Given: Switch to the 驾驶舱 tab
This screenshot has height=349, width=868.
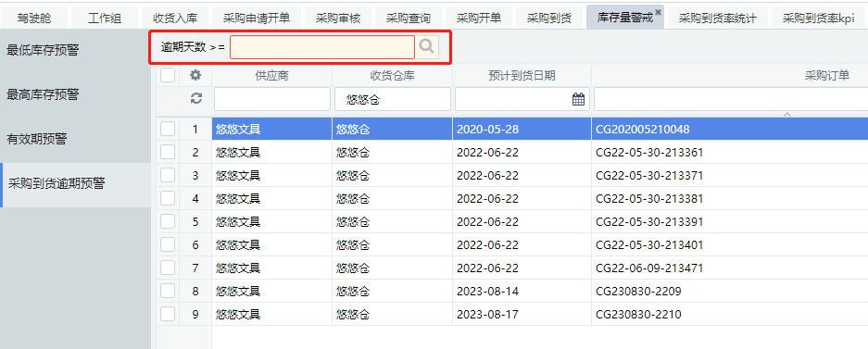Looking at the screenshot, I should tap(34, 19).
